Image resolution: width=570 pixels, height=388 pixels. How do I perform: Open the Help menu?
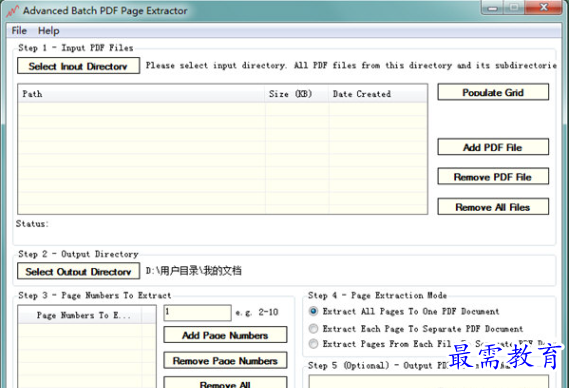coord(49,31)
